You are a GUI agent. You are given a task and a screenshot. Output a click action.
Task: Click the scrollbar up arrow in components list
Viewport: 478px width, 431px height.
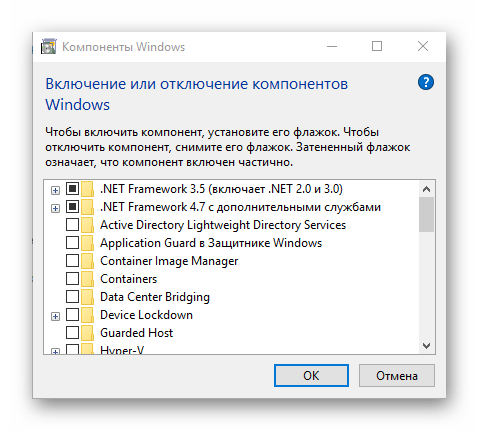point(426,189)
